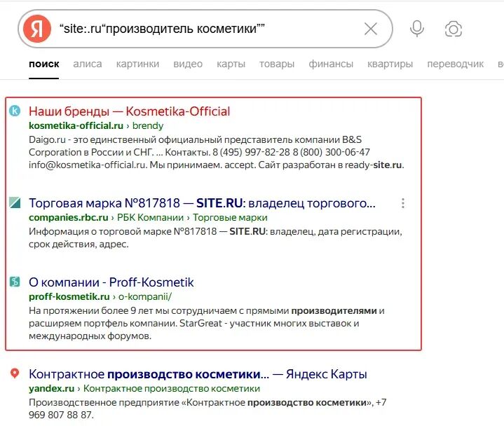Screen dimensions: 504x433
Task: Open image search camera icon
Action: [x=454, y=29]
